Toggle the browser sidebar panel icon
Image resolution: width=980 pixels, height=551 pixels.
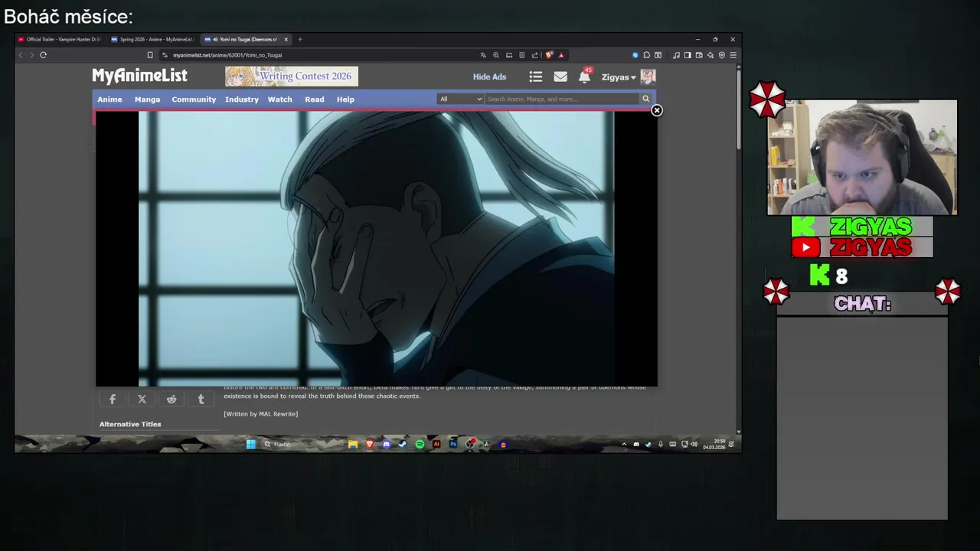pos(688,55)
